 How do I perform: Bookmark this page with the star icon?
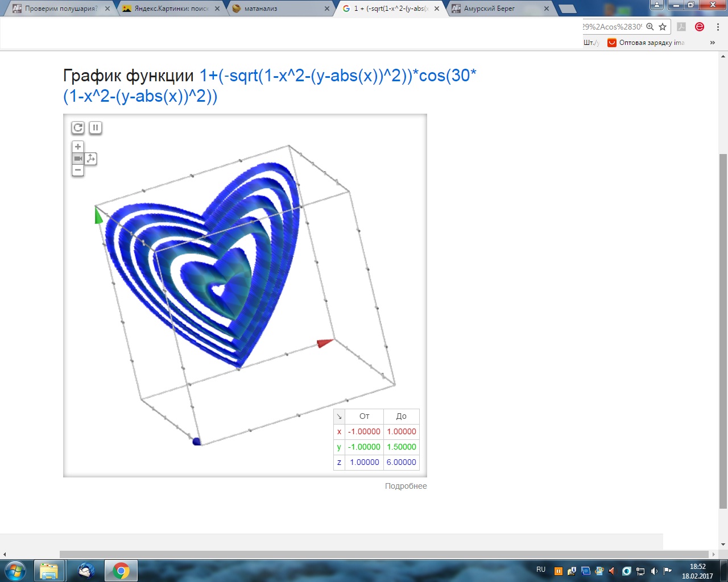click(x=663, y=27)
